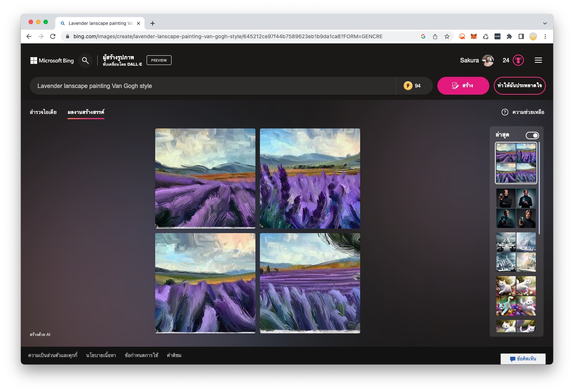Image resolution: width=574 pixels, height=392 pixels.
Task: Open the Chrome three-dot menu
Action: 545,36
